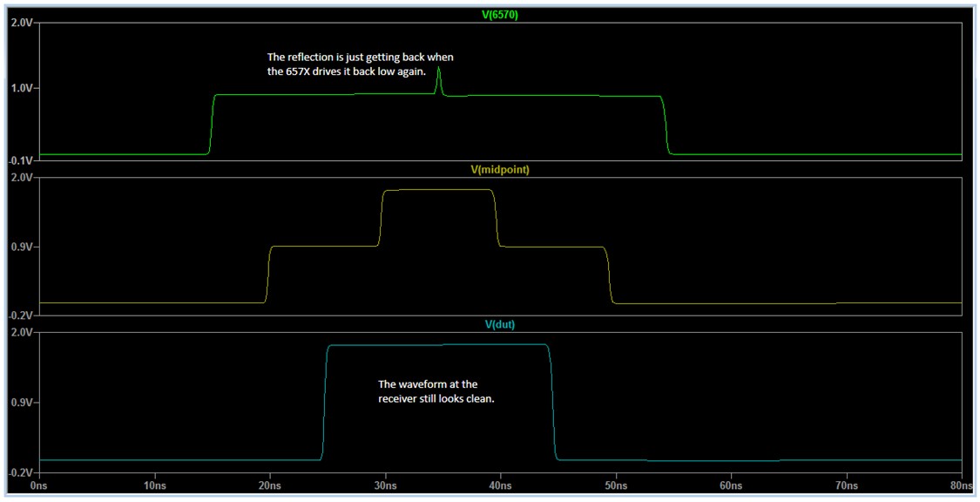The image size is (980, 502).
Task: Click the 40ns time axis label
Action: tap(500, 484)
